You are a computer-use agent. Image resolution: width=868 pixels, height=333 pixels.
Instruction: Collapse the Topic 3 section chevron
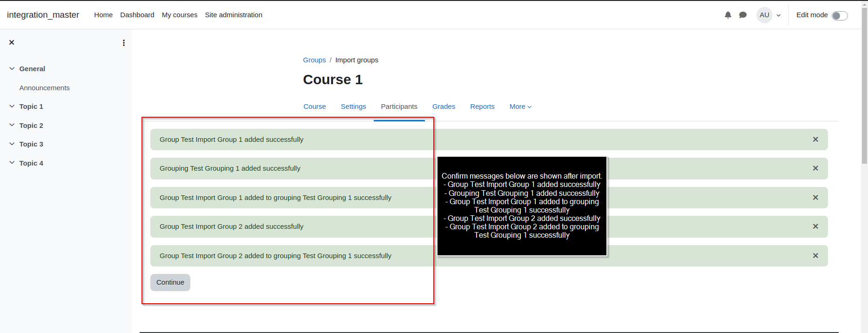point(12,144)
